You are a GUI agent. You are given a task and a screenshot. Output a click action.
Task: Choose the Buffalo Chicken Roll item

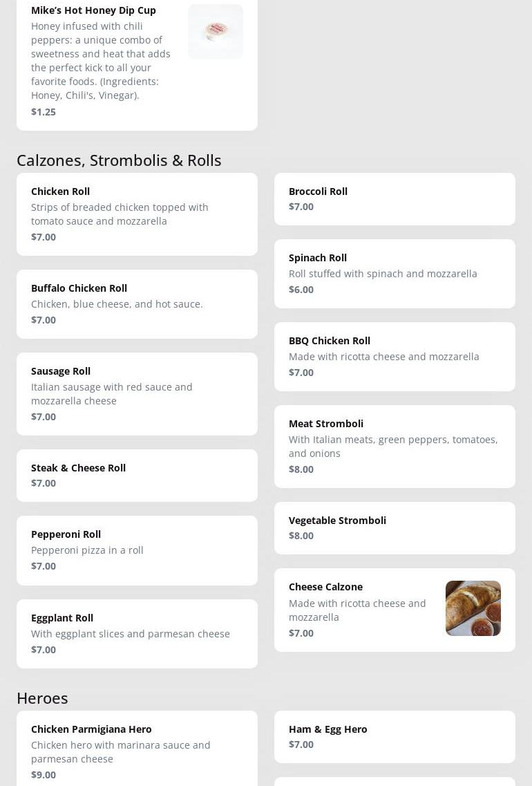(137, 303)
